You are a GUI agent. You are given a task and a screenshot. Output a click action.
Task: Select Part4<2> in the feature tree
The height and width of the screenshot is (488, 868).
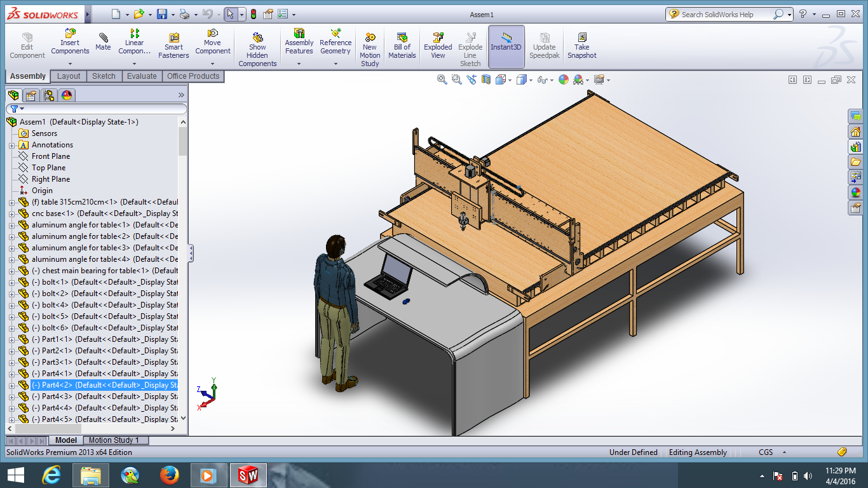point(104,385)
